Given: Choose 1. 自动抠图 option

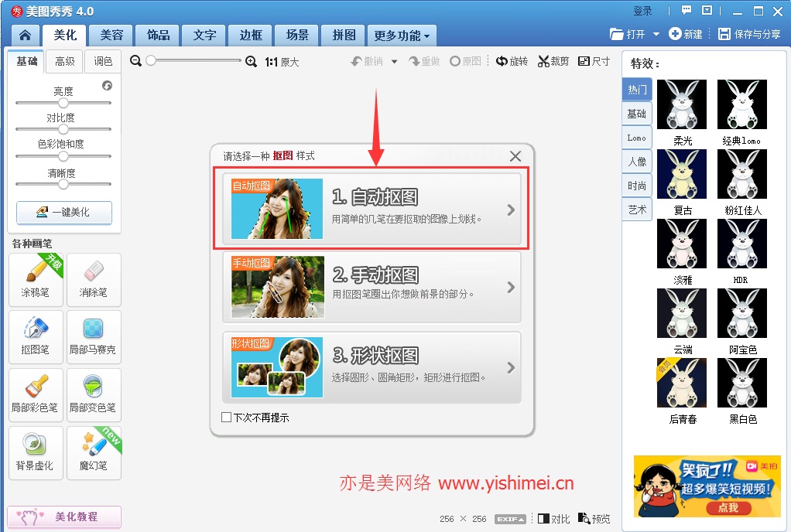Looking at the screenshot, I should coord(372,209).
